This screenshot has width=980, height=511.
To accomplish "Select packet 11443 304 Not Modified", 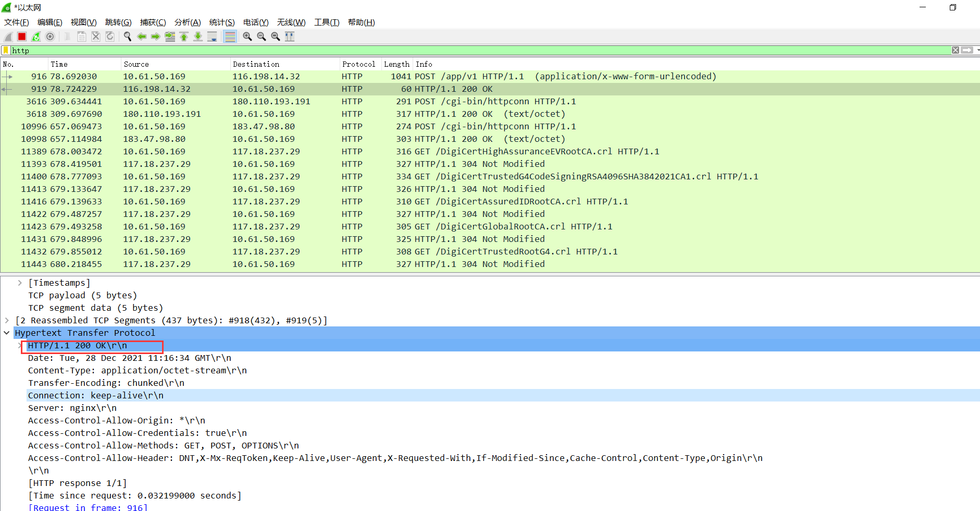I will tap(490, 264).
